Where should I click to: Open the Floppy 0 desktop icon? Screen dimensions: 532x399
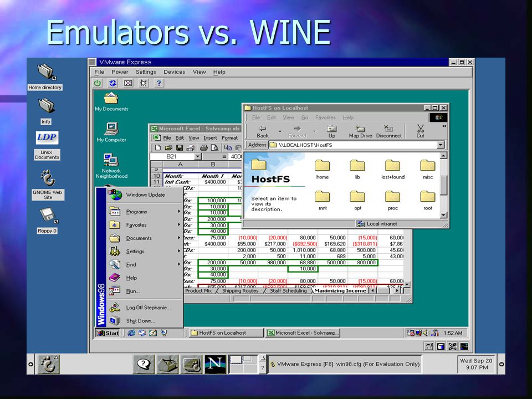pos(47,221)
